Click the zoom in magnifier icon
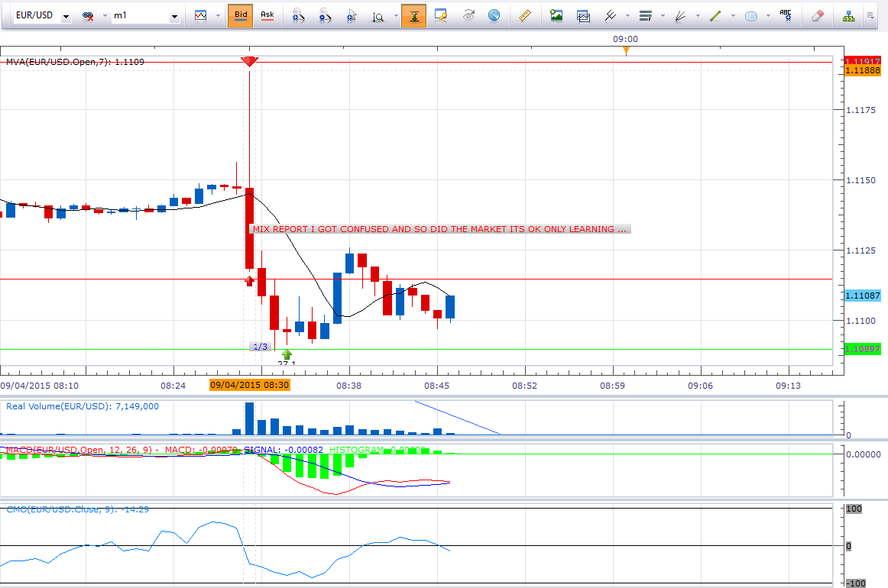 (299, 15)
